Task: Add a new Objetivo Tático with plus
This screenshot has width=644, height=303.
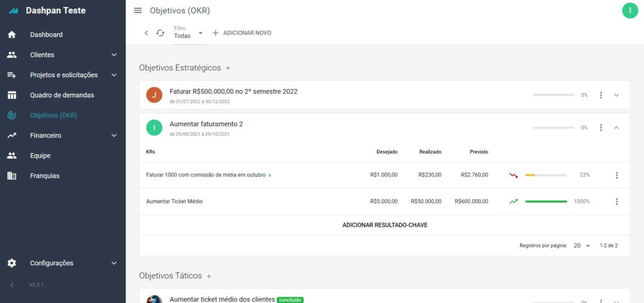Action: pyautogui.click(x=209, y=276)
